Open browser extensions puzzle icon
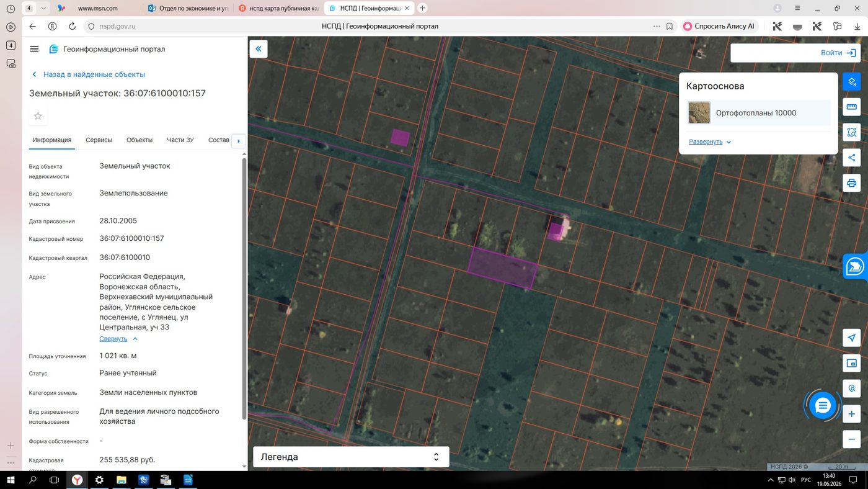The height and width of the screenshot is (489, 868). (x=837, y=27)
